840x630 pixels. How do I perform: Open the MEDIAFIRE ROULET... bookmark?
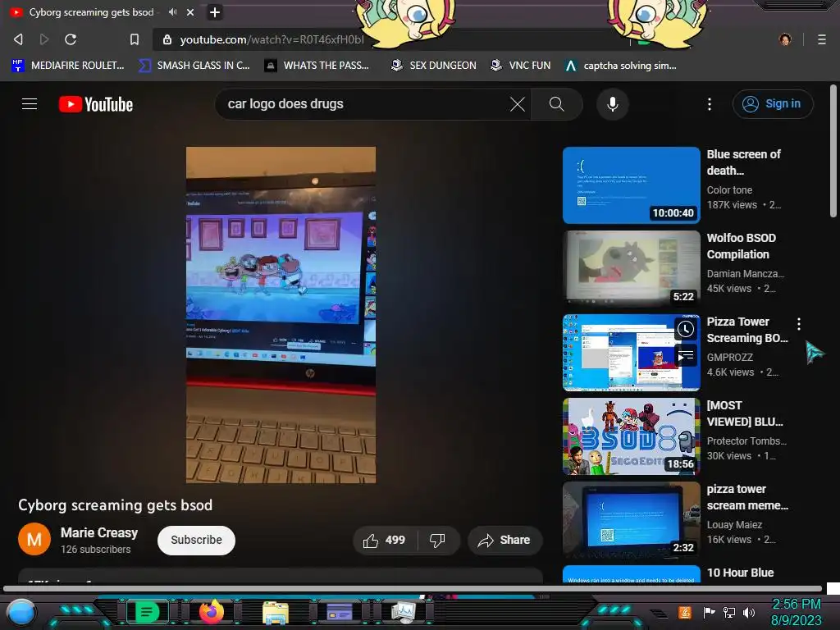click(67, 66)
